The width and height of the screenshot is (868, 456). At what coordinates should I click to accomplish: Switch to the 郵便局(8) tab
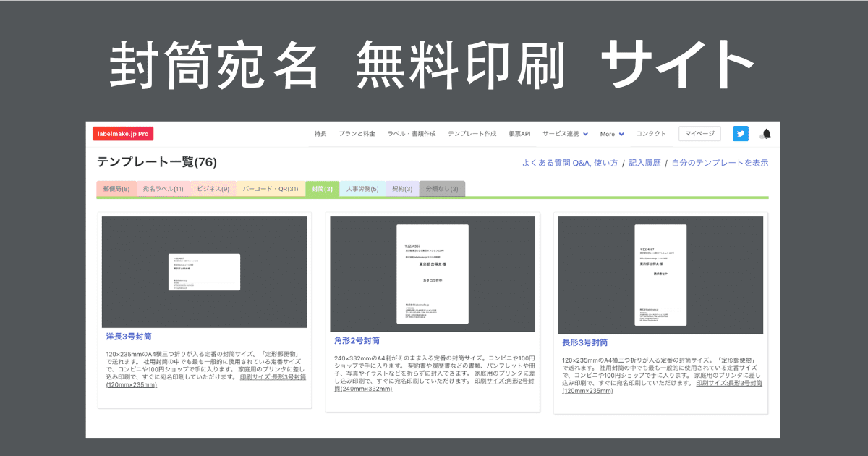click(x=116, y=189)
